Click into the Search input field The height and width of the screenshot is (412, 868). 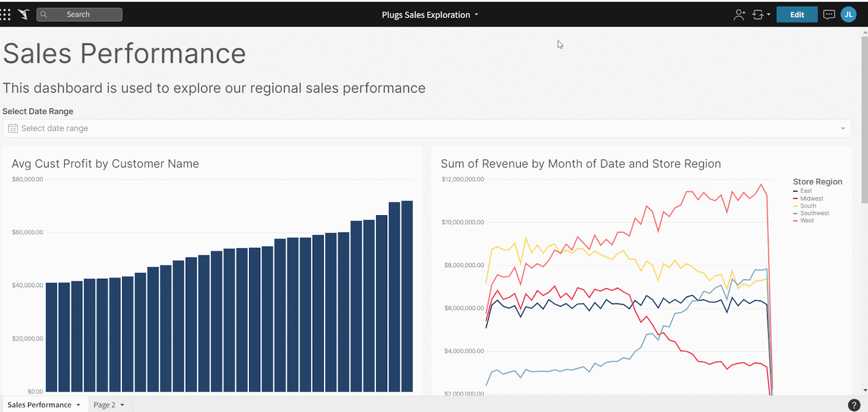[79, 15]
